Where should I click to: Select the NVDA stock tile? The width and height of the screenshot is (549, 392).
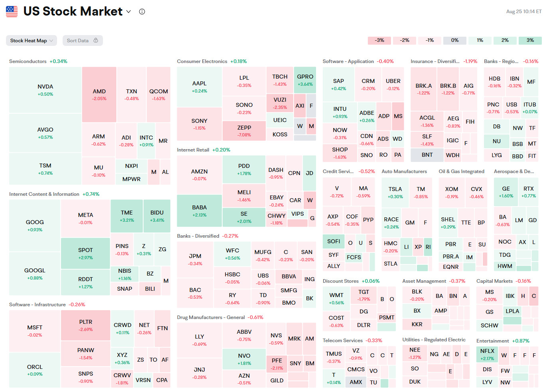coord(45,90)
